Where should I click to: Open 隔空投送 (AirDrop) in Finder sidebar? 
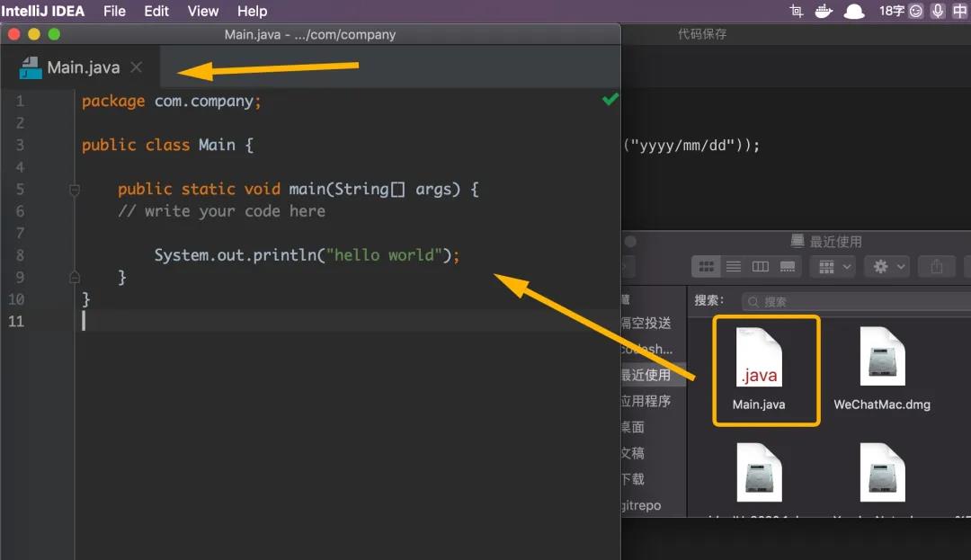point(646,323)
